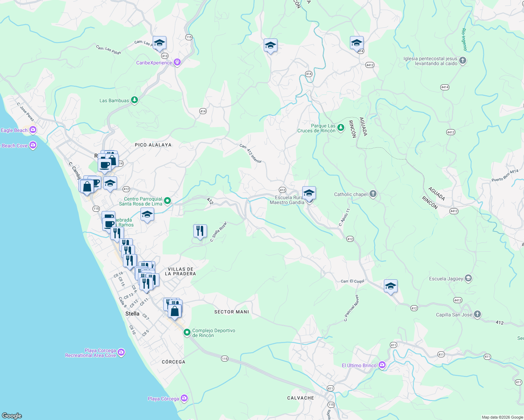Click the Escuela Jagüey school marker
This screenshot has height=420, width=524.
[x=468, y=278]
